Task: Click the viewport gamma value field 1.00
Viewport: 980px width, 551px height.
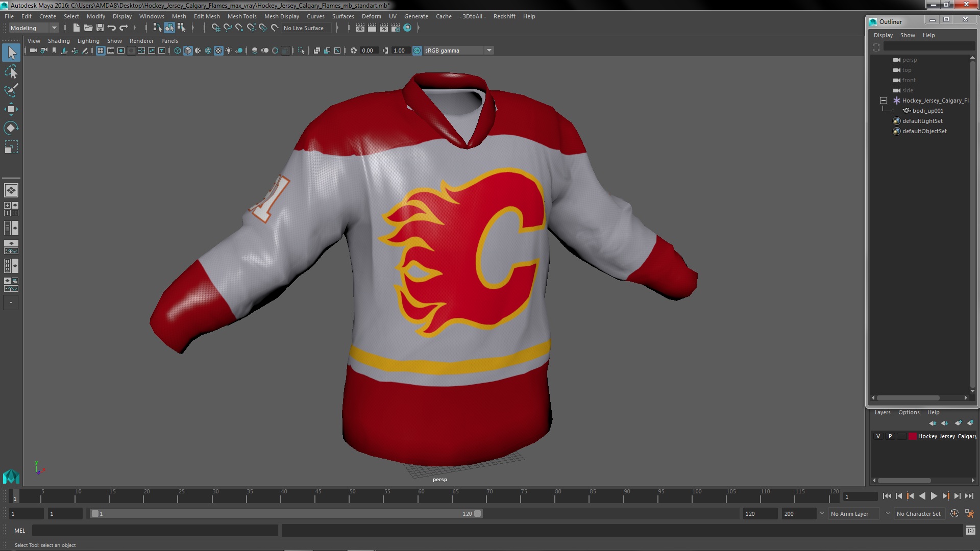Action: pyautogui.click(x=400, y=51)
